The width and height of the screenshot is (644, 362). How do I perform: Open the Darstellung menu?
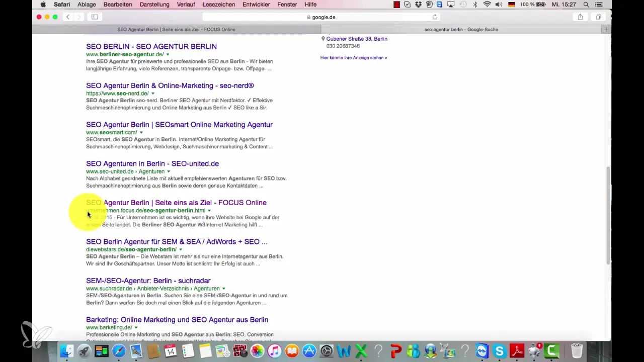[154, 5]
